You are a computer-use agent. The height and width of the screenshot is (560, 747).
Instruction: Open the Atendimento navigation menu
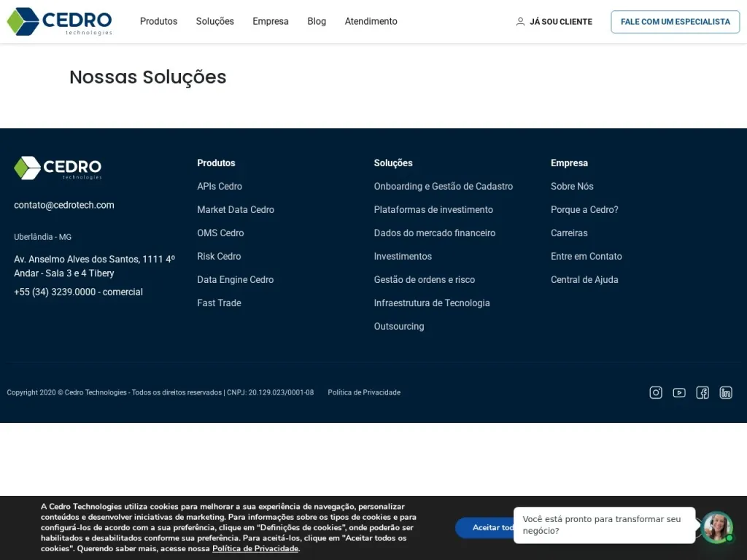371,21
